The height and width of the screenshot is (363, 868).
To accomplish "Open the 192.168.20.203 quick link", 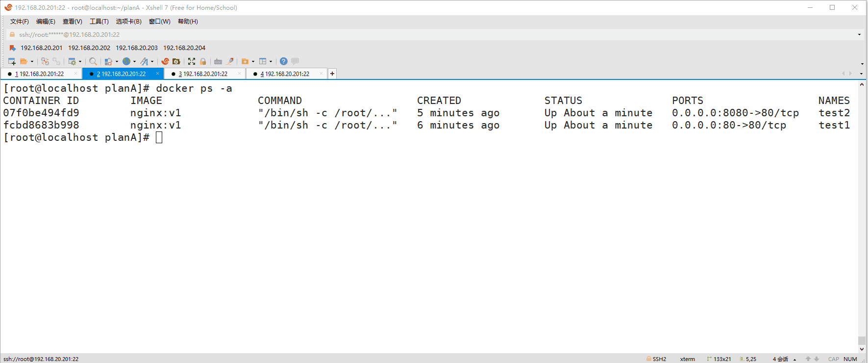I will click(x=137, y=48).
